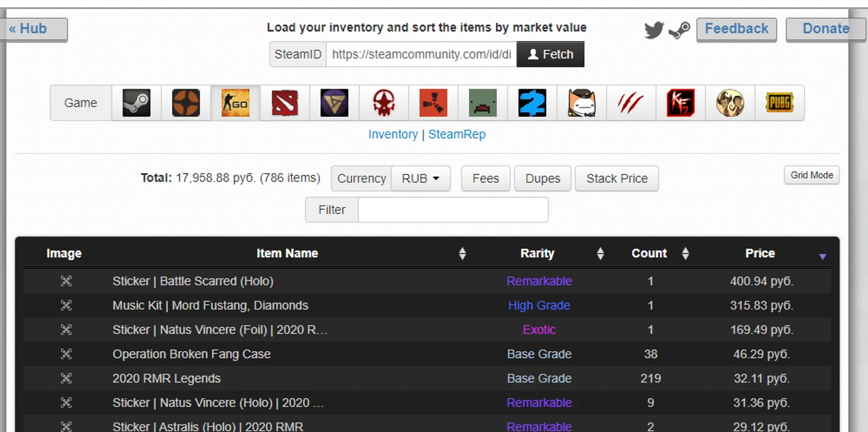Image resolution: width=868 pixels, height=432 pixels.
Task: Show image for Music Kit Mord Fustang row
Action: [x=66, y=305]
